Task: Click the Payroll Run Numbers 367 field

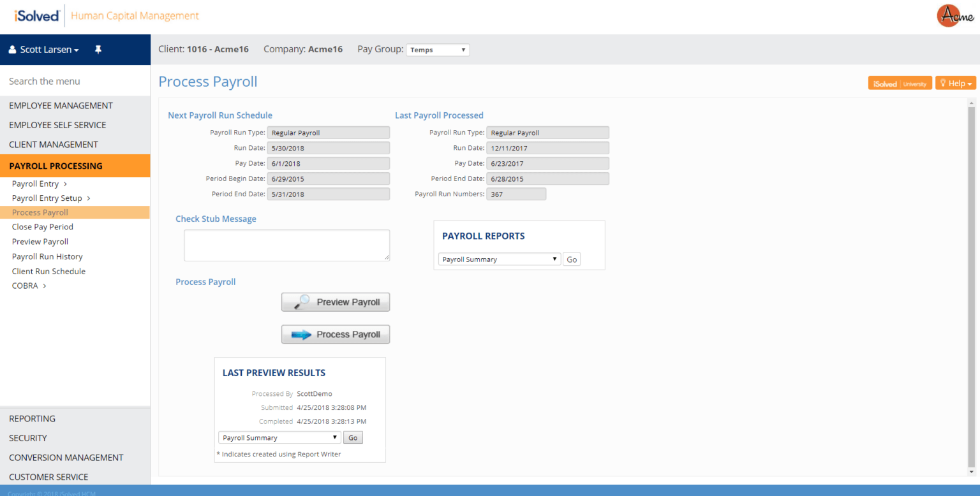Action: click(516, 194)
